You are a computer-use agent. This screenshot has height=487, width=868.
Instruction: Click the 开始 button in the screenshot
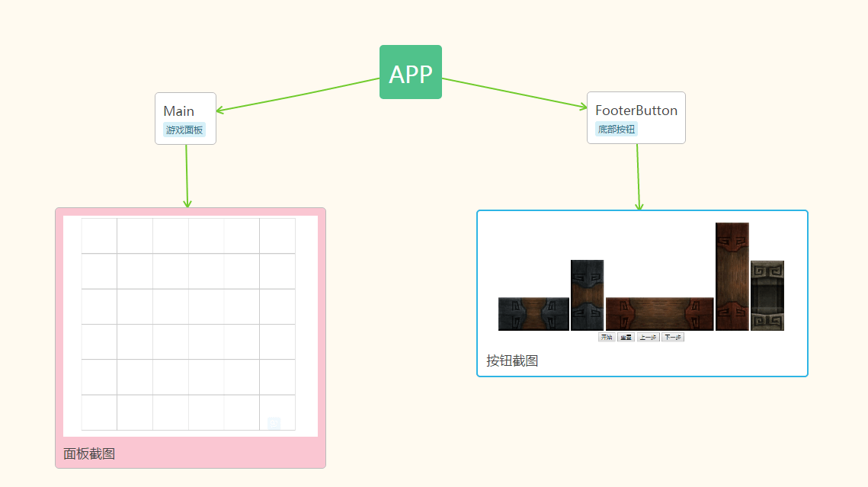(x=607, y=337)
